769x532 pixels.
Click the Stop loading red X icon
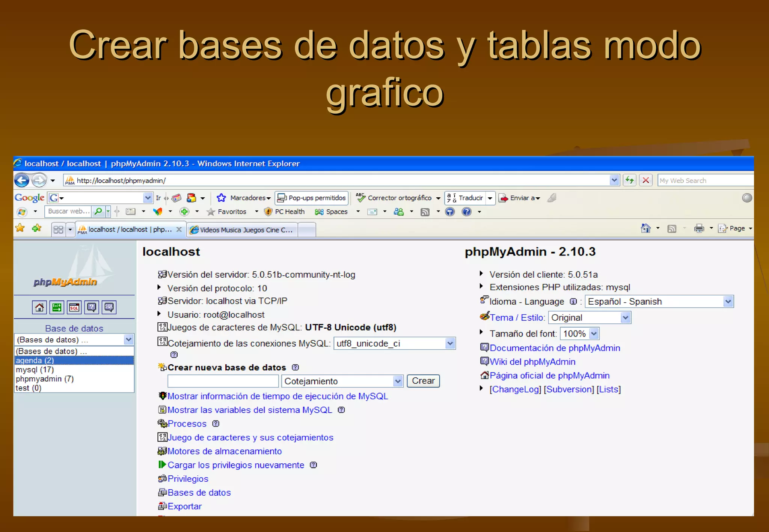coord(646,180)
